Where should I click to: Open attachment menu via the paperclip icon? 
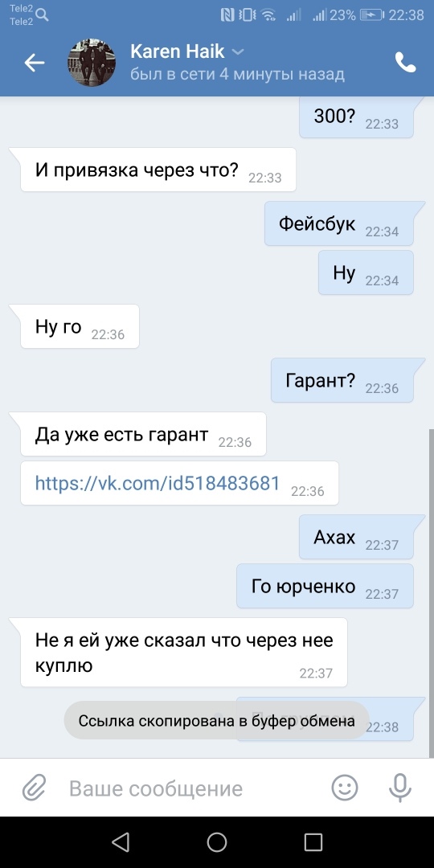[35, 788]
